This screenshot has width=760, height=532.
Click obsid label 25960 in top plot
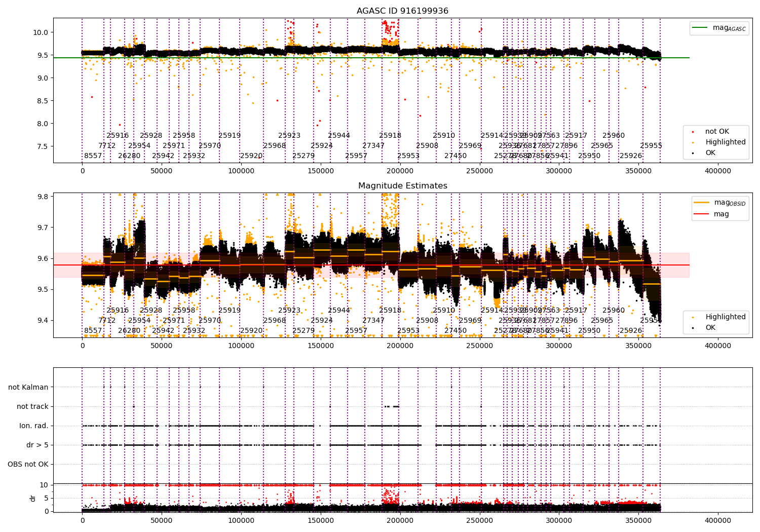[614, 136]
